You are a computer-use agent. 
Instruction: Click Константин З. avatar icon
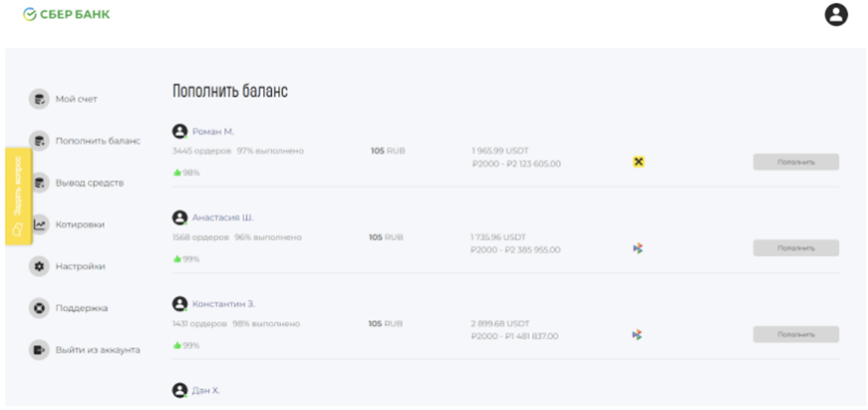coord(180,304)
